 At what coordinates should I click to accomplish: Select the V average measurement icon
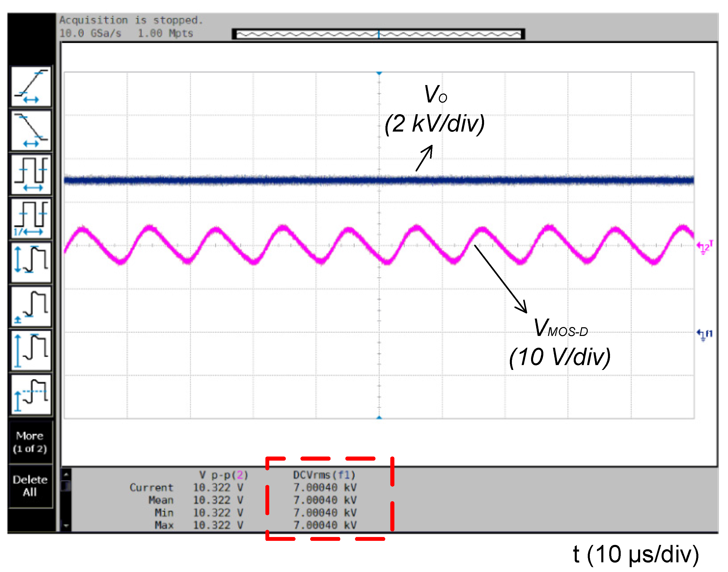pos(31,394)
